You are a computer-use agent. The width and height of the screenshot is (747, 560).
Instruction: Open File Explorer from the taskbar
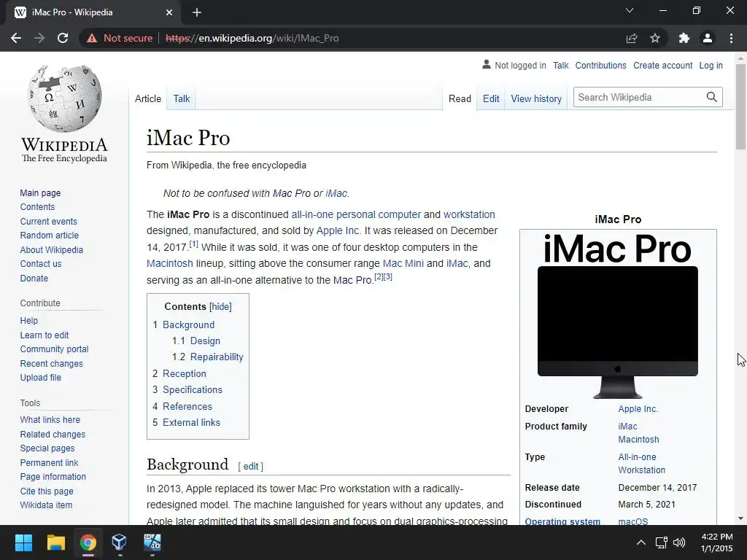[55, 542]
